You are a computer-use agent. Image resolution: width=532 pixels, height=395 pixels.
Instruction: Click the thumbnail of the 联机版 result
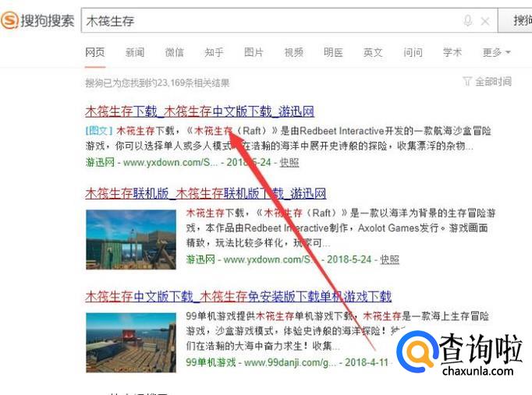(131, 239)
